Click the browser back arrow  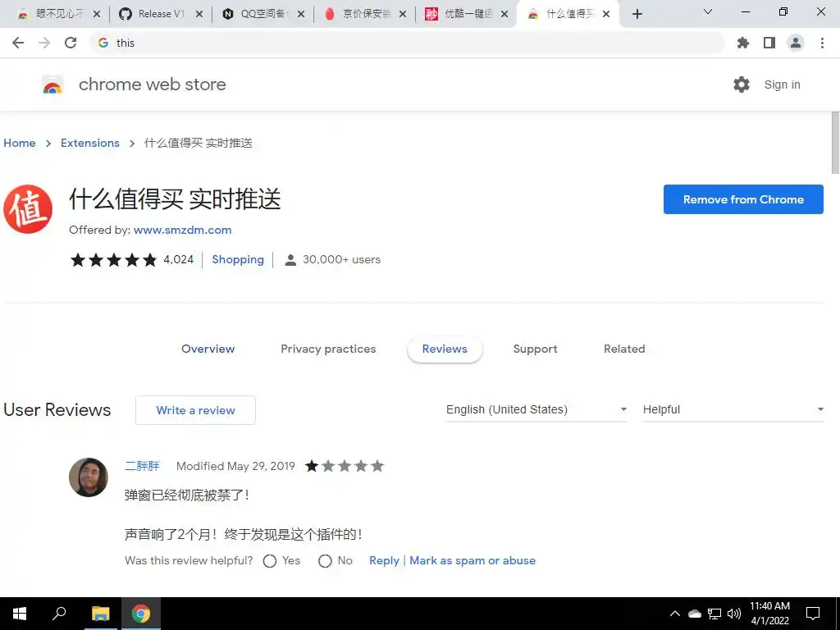[18, 43]
